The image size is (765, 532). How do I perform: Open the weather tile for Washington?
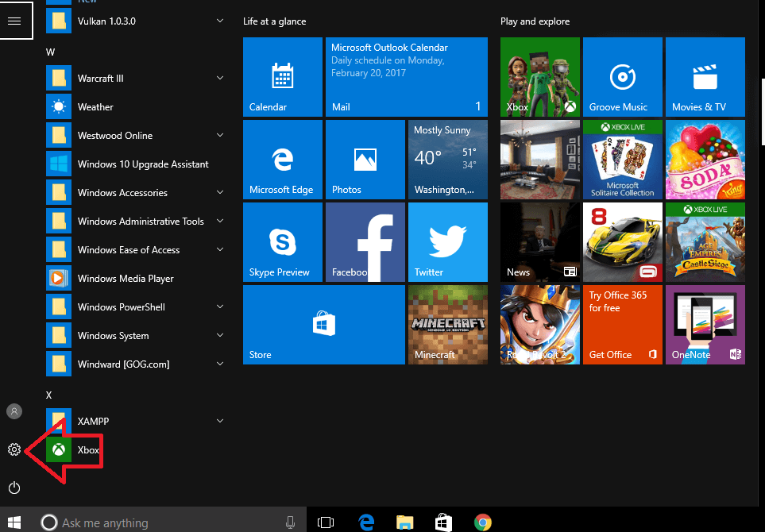[448, 160]
